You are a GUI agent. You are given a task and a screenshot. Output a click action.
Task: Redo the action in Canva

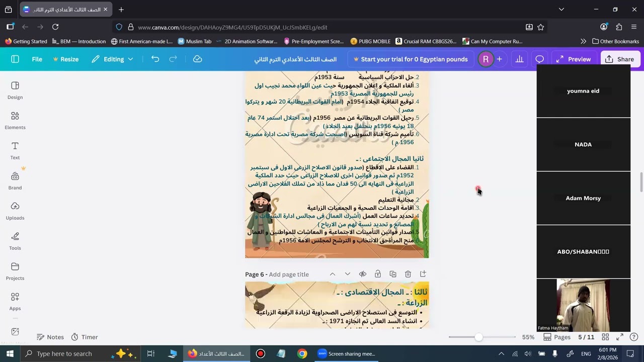[x=173, y=59]
